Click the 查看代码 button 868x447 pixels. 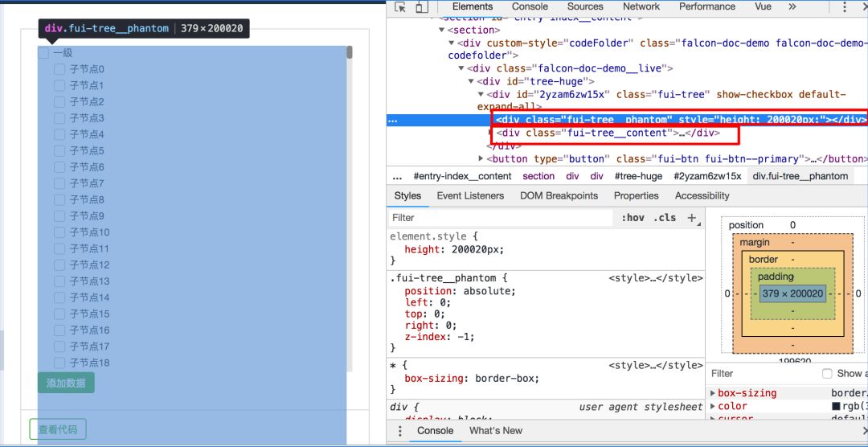point(58,429)
